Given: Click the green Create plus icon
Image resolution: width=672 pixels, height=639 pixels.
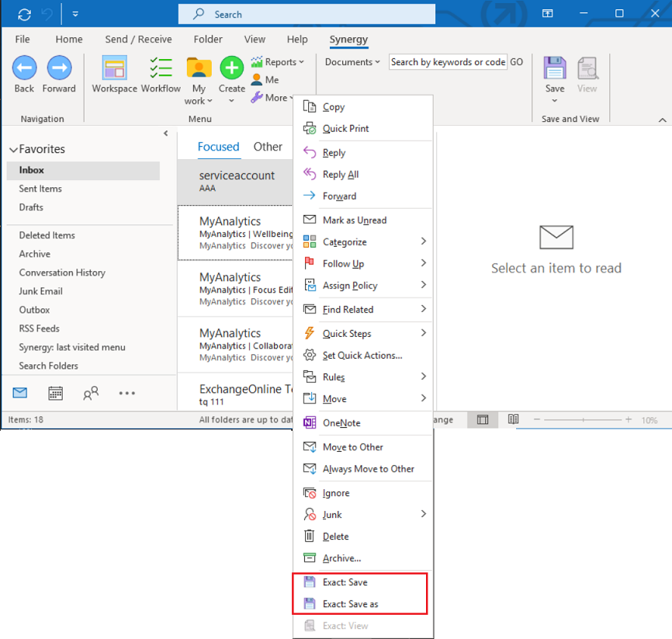Looking at the screenshot, I should (231, 68).
